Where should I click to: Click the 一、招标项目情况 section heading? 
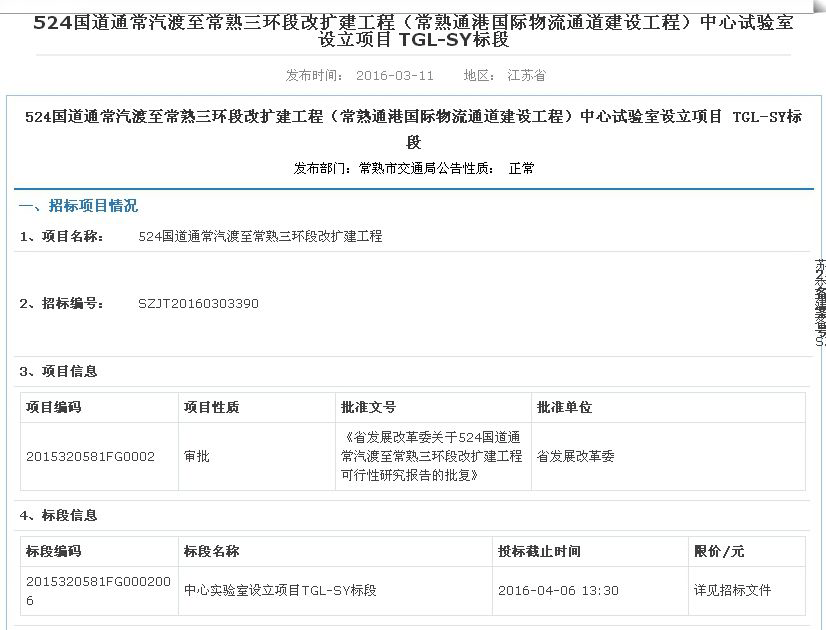tap(78, 206)
